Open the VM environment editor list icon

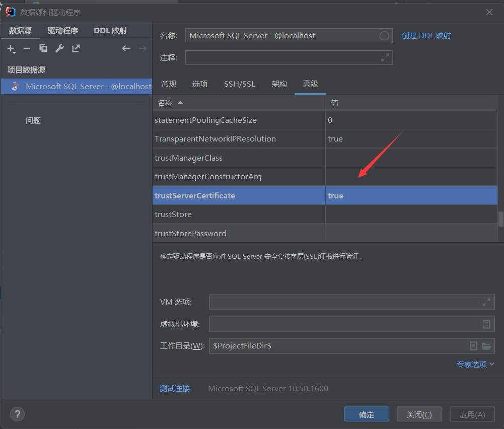click(x=487, y=324)
